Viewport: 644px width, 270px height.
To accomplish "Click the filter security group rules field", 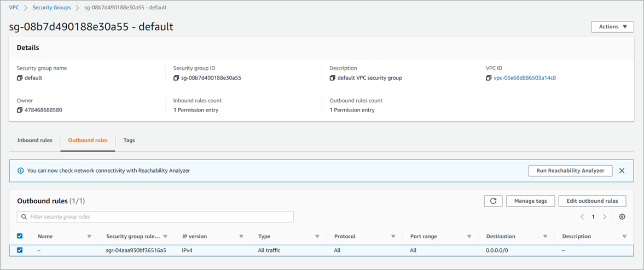I will pyautogui.click(x=159, y=217).
